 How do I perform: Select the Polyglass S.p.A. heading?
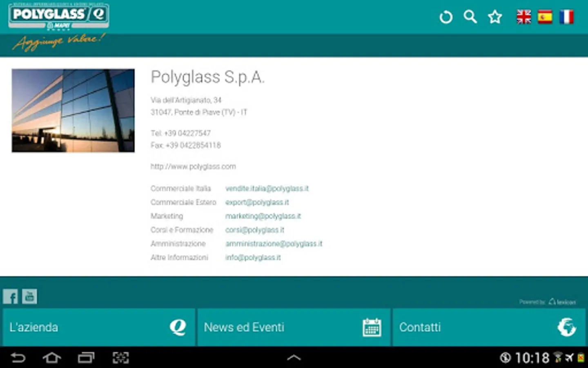click(208, 77)
